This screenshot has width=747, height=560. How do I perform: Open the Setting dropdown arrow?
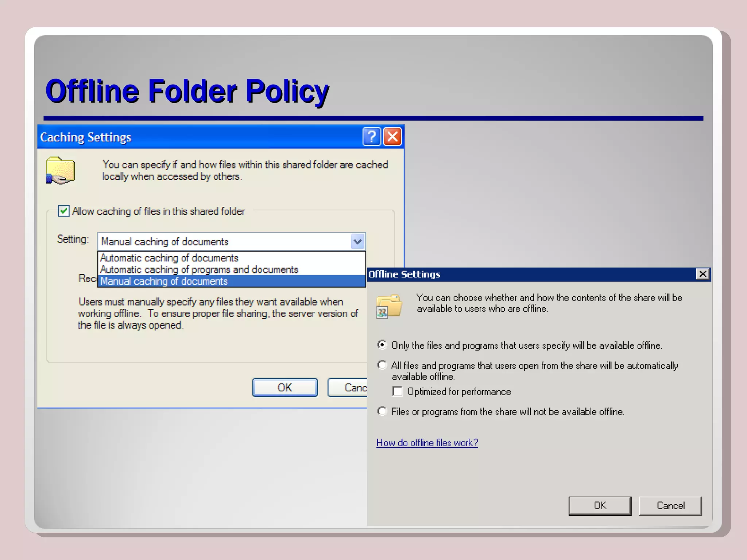(x=358, y=241)
